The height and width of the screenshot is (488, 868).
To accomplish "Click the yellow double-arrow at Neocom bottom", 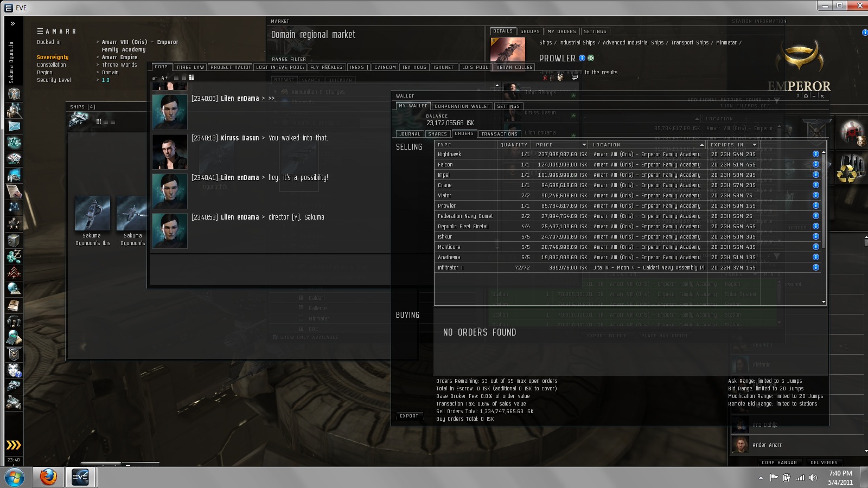I will 14,445.
